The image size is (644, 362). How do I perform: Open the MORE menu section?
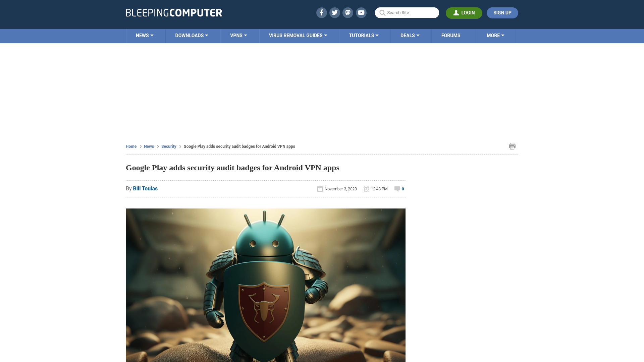pos(495,35)
